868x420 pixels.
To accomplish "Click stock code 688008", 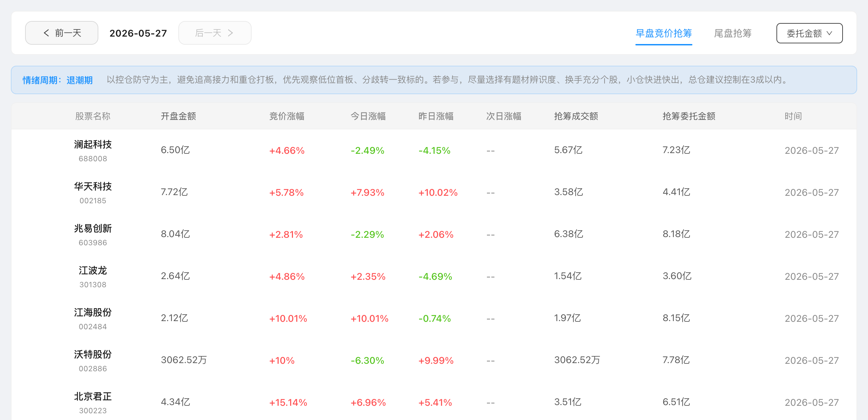I will point(93,159).
